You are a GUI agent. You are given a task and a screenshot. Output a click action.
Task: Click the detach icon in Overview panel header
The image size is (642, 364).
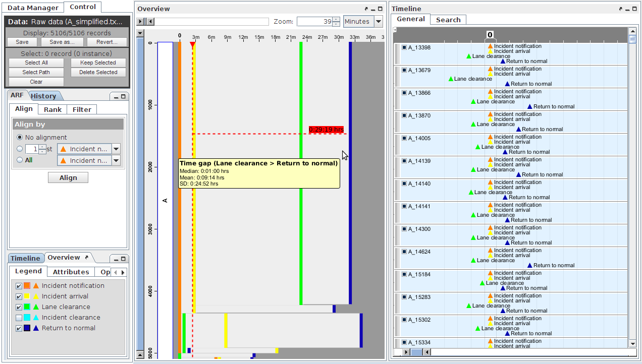[x=366, y=9]
